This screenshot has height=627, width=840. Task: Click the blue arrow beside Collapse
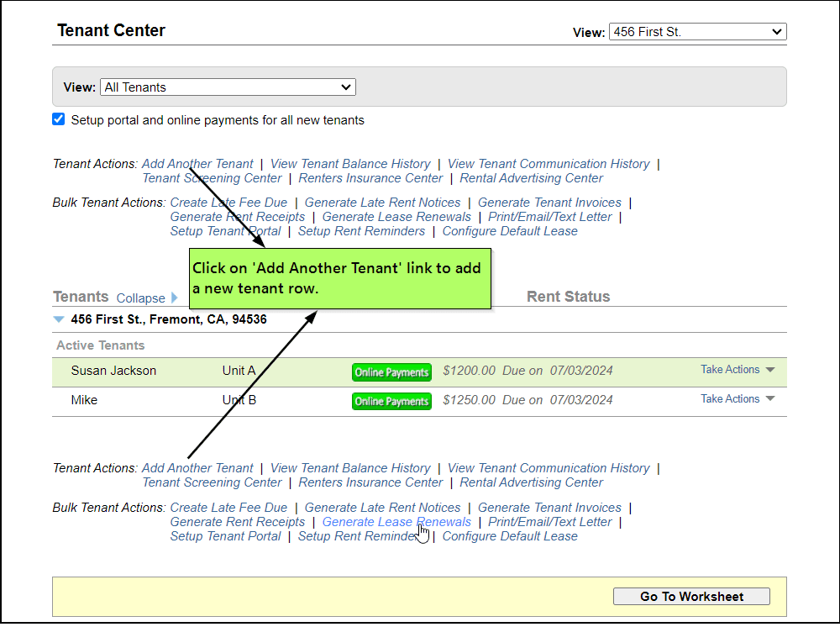click(x=175, y=298)
